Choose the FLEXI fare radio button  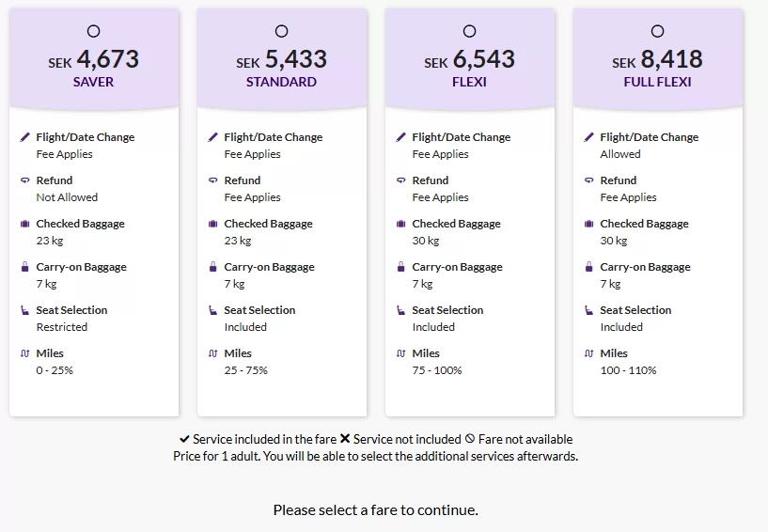pos(469,31)
